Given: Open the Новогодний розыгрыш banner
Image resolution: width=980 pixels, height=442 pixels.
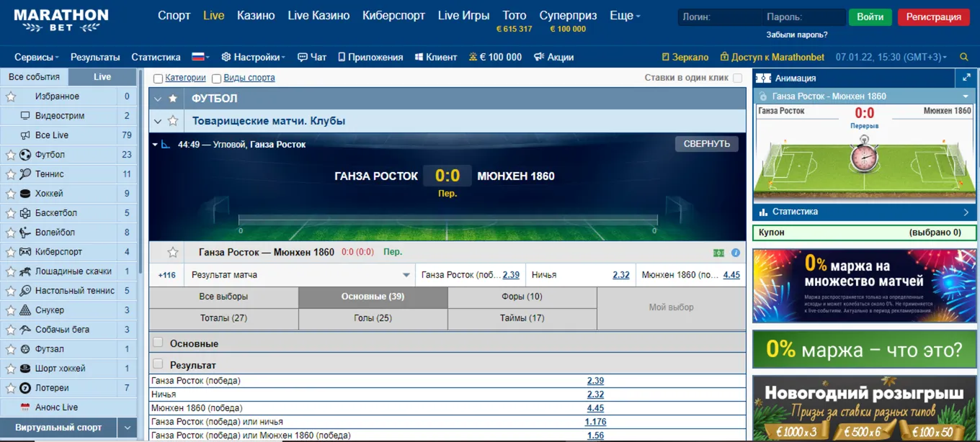Looking at the screenshot, I should [865, 408].
